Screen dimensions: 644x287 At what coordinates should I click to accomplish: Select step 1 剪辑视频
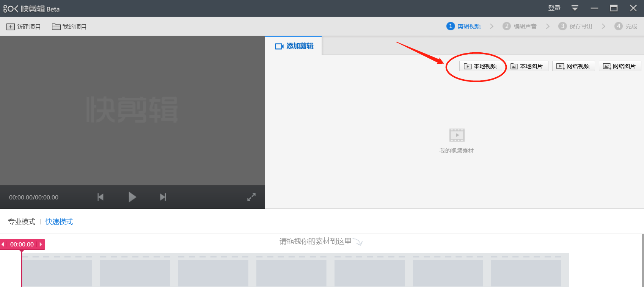[463, 26]
